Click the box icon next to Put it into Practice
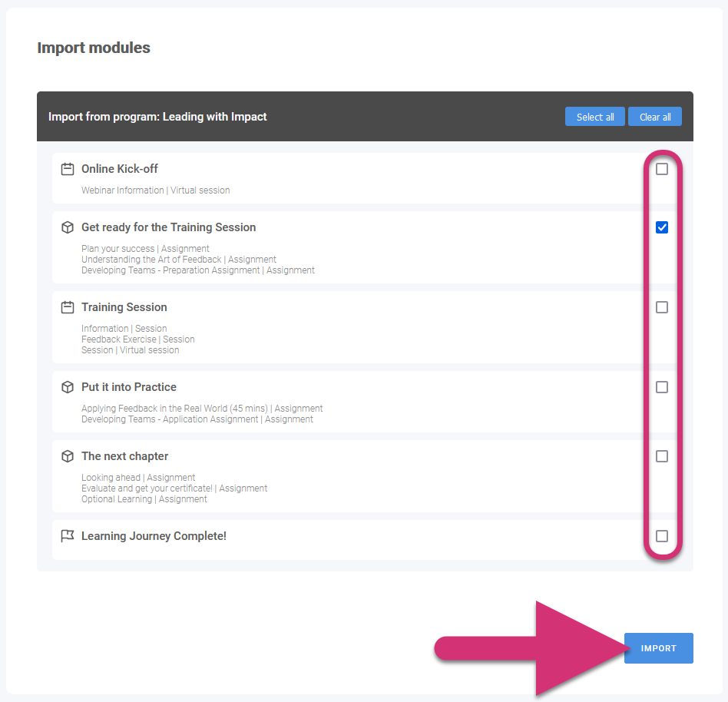 pos(67,386)
